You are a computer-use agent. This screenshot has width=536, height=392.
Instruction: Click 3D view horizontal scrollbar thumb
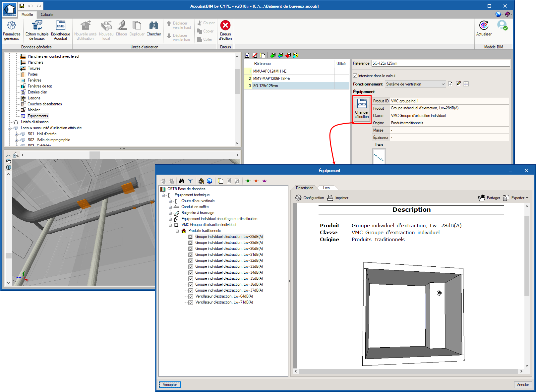(x=94, y=155)
